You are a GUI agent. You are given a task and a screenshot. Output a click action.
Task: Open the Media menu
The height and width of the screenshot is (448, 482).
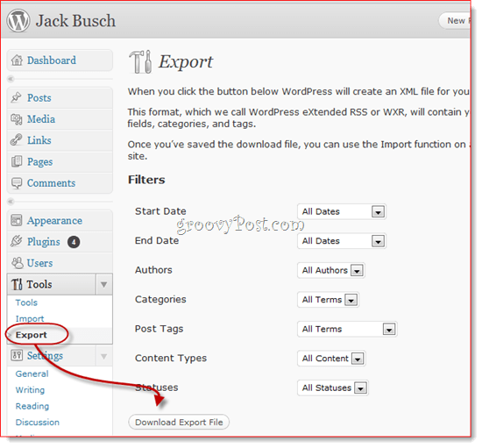(60, 119)
